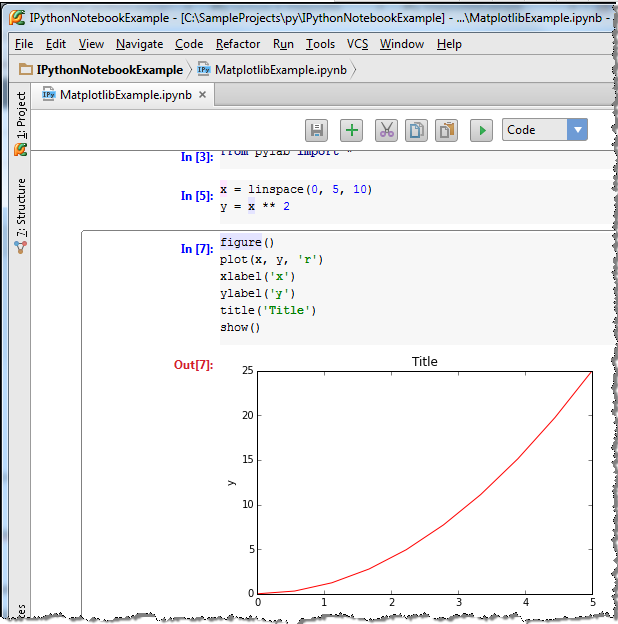
Task: Expand the Code cell type dropdown arrow
Action: [x=577, y=130]
